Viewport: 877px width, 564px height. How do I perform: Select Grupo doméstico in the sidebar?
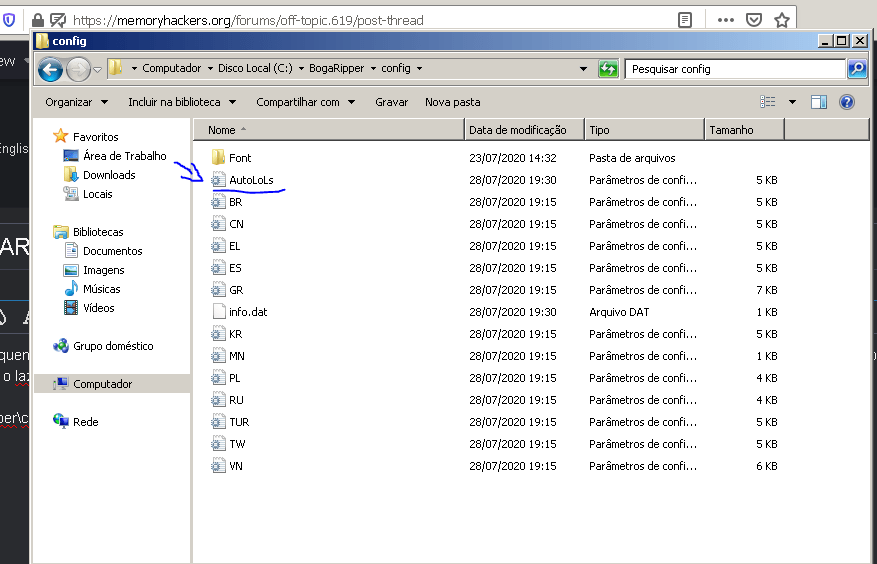tap(113, 346)
